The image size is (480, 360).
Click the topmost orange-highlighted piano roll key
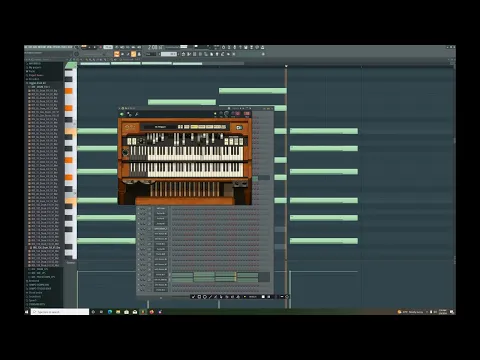click(69, 91)
